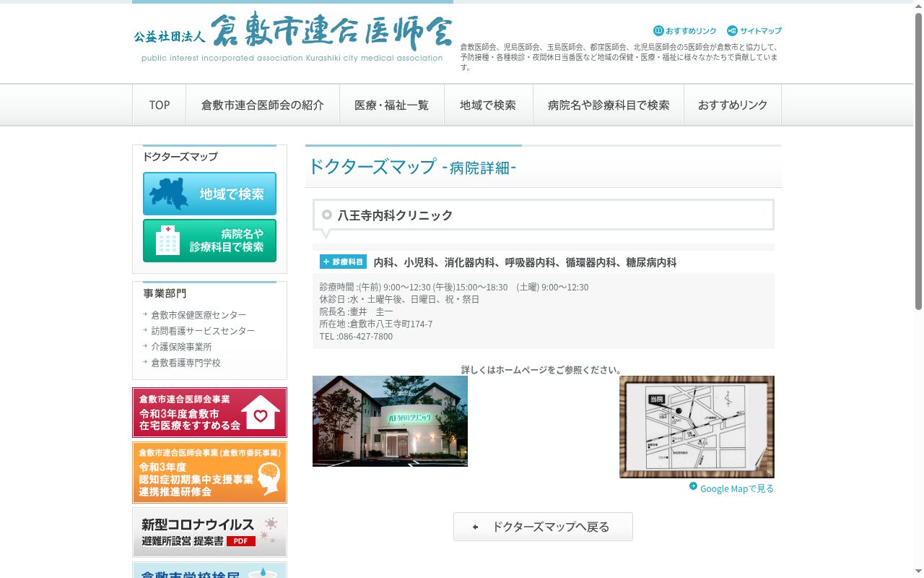The width and height of the screenshot is (924, 578).
Task: Open 倉敷市連合医師会の紹介 menu item
Action: coord(263,105)
